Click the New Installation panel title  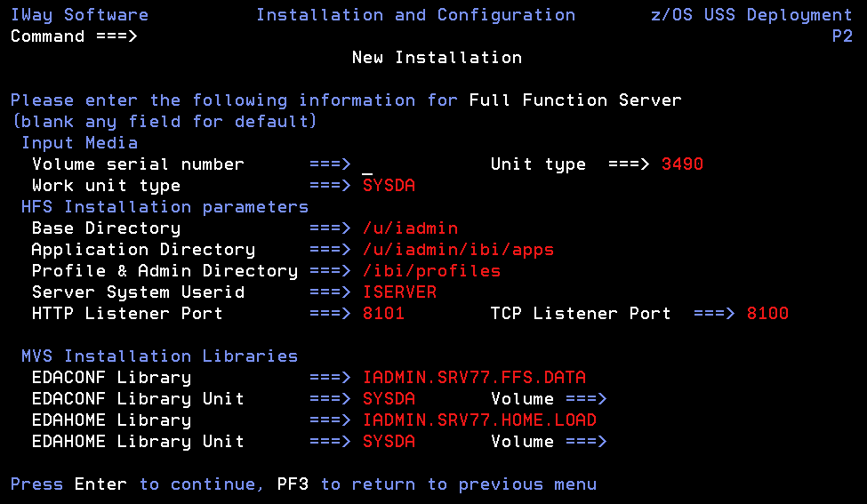(x=437, y=58)
